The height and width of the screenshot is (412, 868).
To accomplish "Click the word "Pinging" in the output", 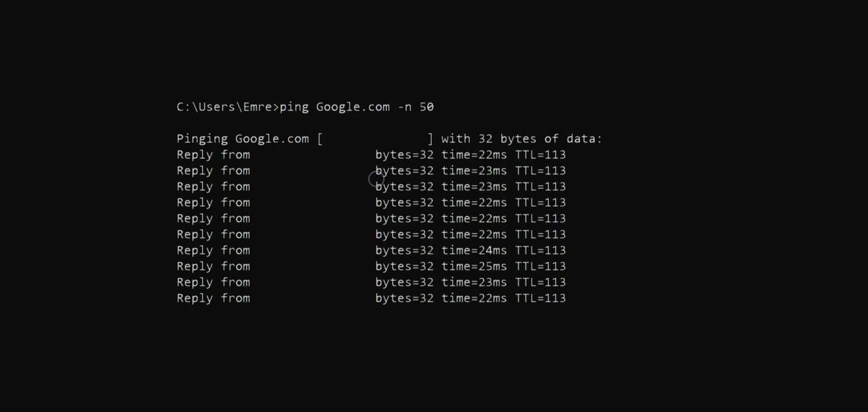I will click(x=202, y=138).
